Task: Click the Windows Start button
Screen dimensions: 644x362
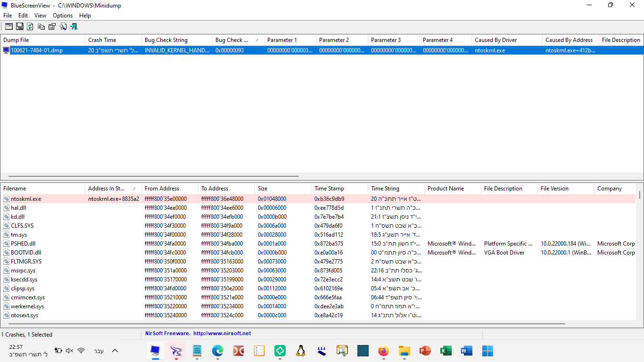Action: click(487, 351)
